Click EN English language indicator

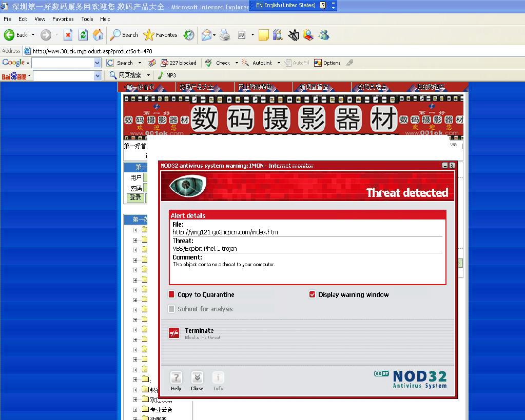pyautogui.click(x=286, y=5)
